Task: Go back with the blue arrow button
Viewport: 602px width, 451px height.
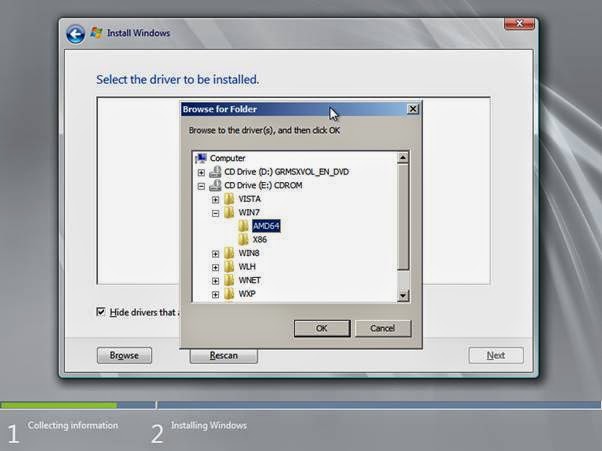Action: coord(75,35)
